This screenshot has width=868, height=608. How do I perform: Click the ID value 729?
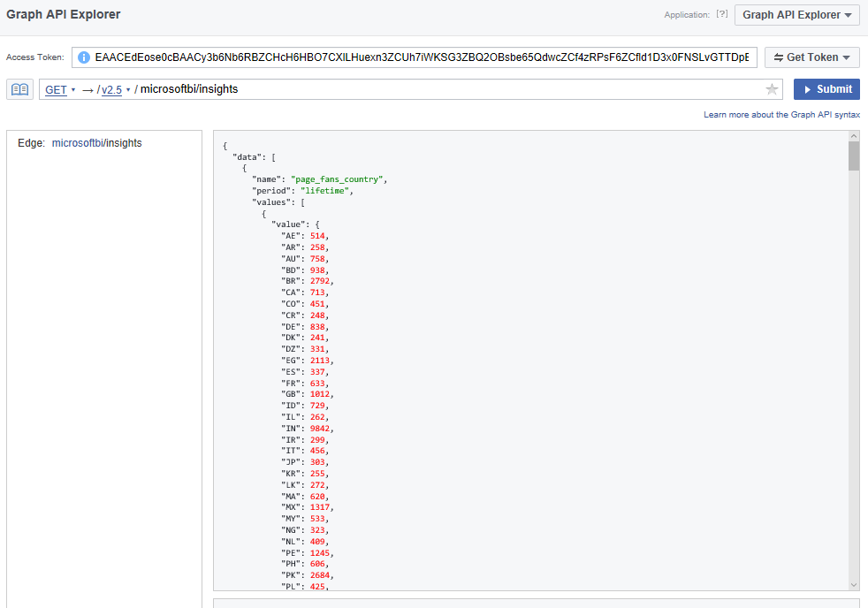click(x=317, y=406)
